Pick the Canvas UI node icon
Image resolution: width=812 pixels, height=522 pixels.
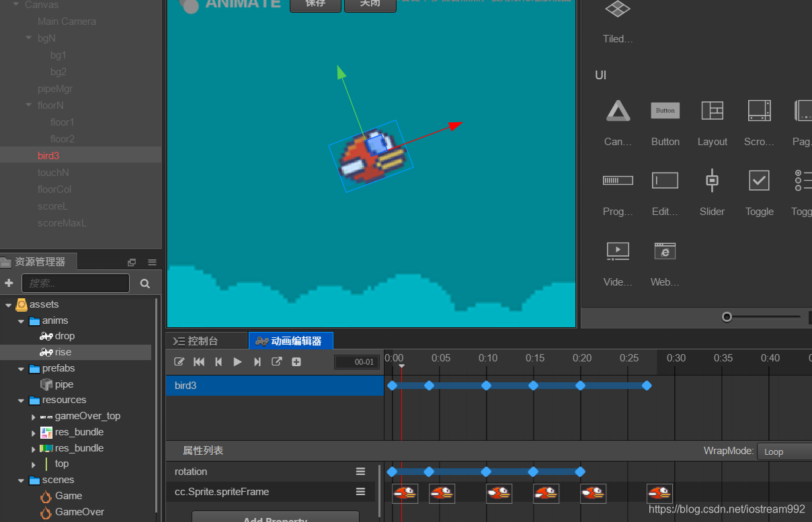coord(618,111)
